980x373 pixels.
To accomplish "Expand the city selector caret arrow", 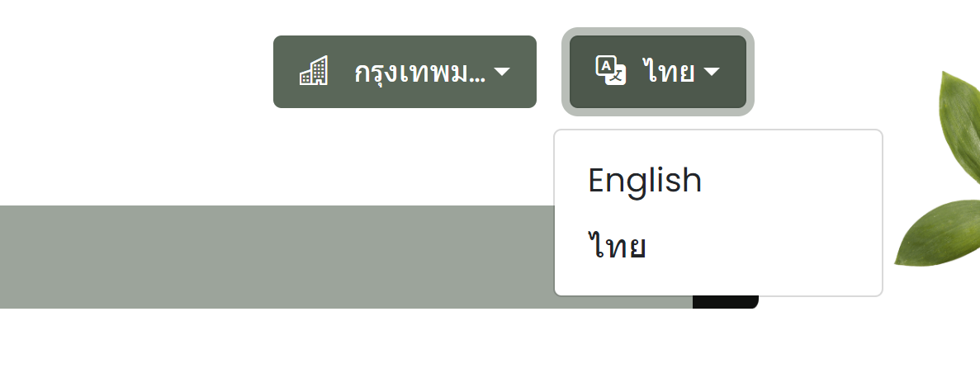I will point(502,72).
